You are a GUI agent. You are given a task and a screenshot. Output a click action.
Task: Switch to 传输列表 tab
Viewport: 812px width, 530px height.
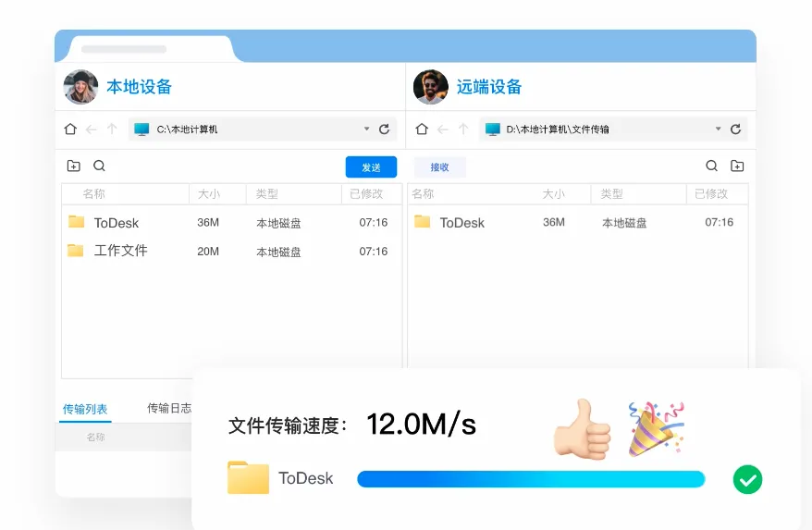(x=85, y=409)
